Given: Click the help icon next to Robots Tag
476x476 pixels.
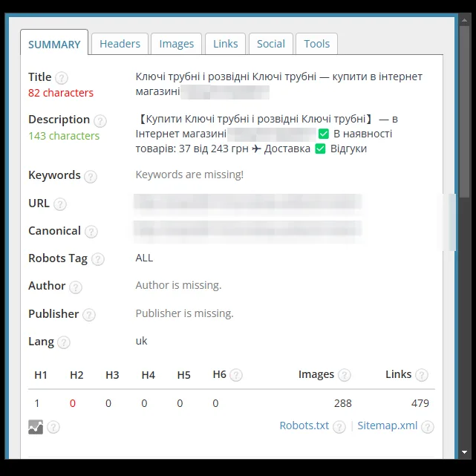Looking at the screenshot, I should 98,259.
